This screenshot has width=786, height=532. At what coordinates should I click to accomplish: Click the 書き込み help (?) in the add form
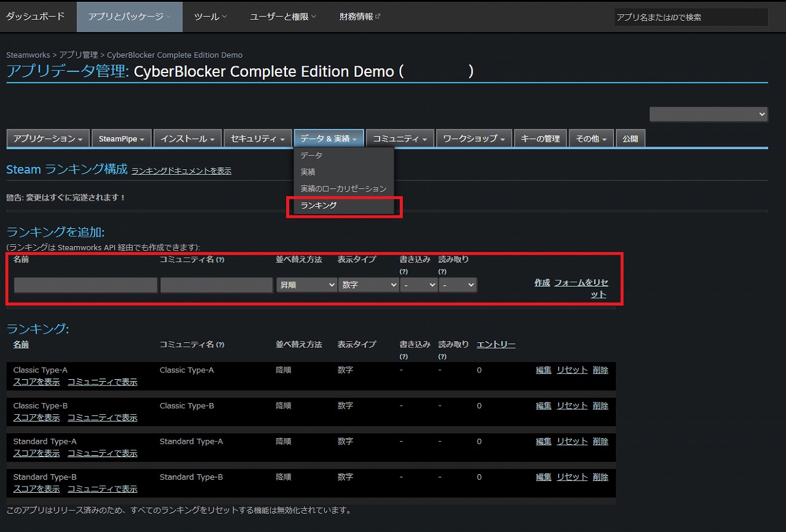click(x=403, y=271)
